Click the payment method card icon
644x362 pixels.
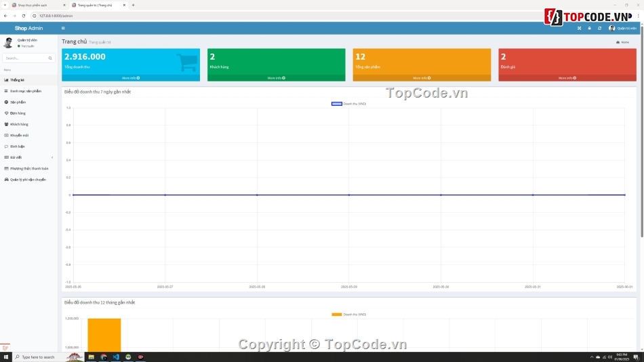6,169
